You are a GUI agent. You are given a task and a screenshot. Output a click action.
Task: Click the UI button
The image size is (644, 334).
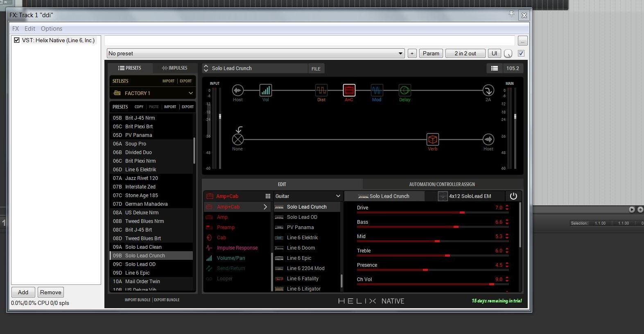(495, 53)
